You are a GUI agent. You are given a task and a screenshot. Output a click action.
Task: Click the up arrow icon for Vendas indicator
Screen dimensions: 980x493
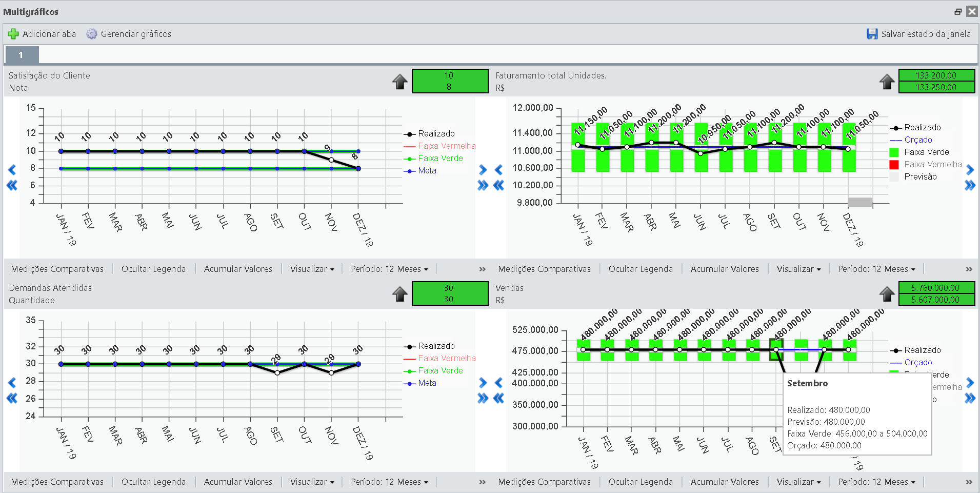click(887, 294)
